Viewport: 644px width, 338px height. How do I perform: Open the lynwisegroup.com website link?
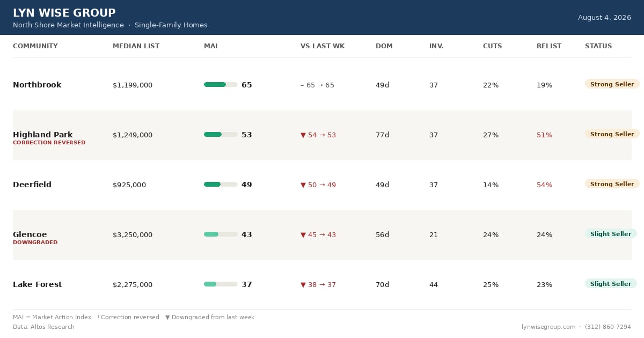(x=548, y=327)
